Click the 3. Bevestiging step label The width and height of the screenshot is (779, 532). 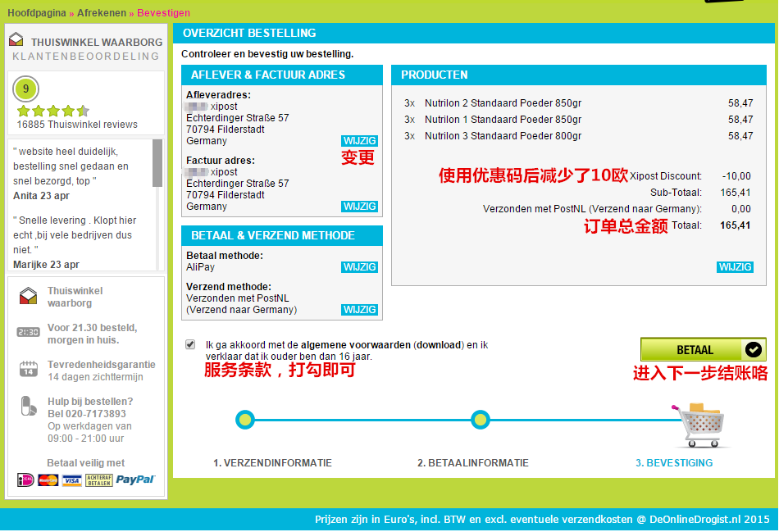point(674,463)
